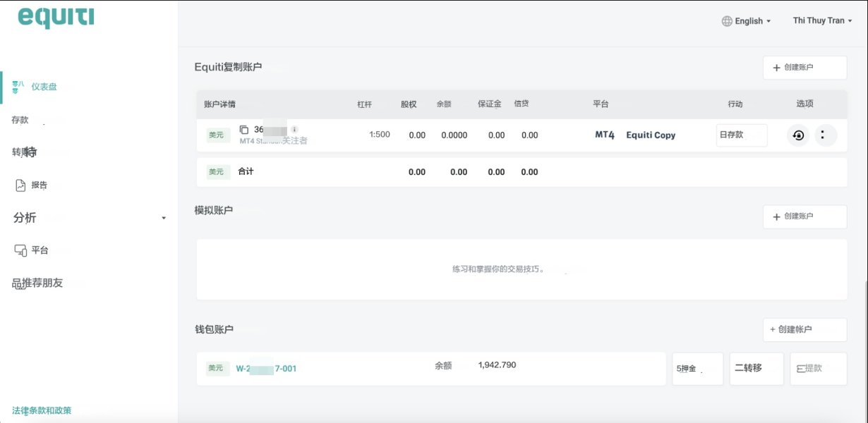868x423 pixels.
Task: Click the 日存款 deposit action button
Action: [742, 135]
